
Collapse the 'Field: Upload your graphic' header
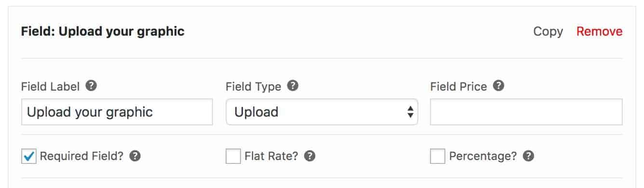pos(103,32)
